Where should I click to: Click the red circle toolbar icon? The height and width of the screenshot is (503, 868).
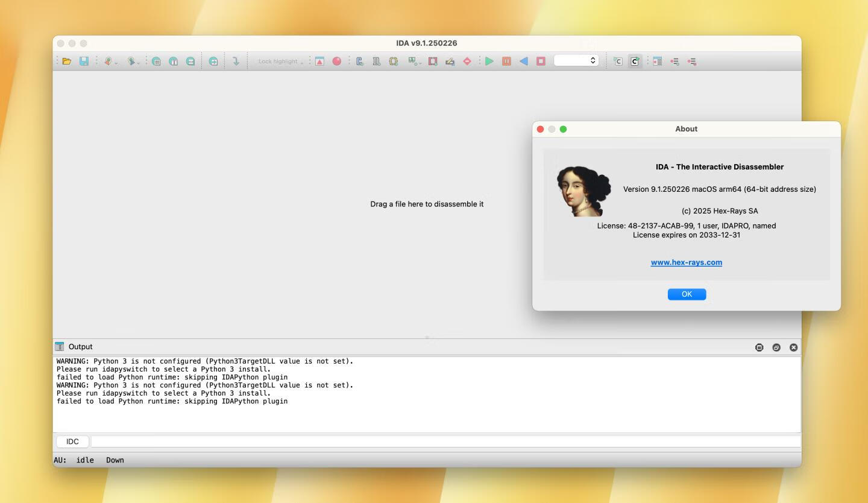pos(337,61)
